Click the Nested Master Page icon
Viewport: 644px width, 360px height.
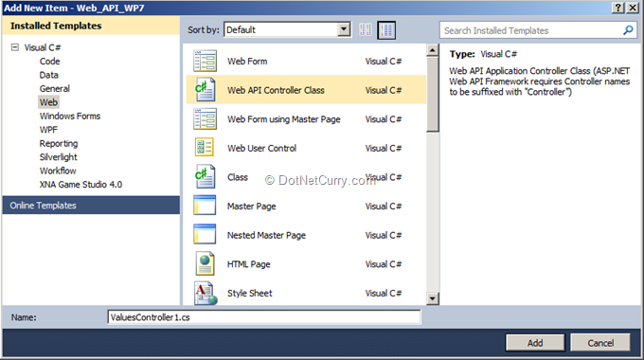tap(205, 234)
